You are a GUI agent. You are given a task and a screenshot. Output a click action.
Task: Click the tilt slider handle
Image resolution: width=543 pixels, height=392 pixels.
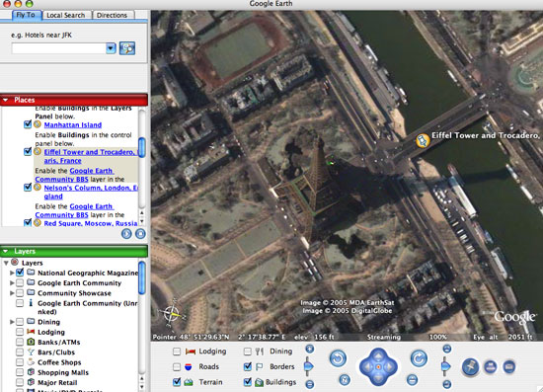coord(446,366)
